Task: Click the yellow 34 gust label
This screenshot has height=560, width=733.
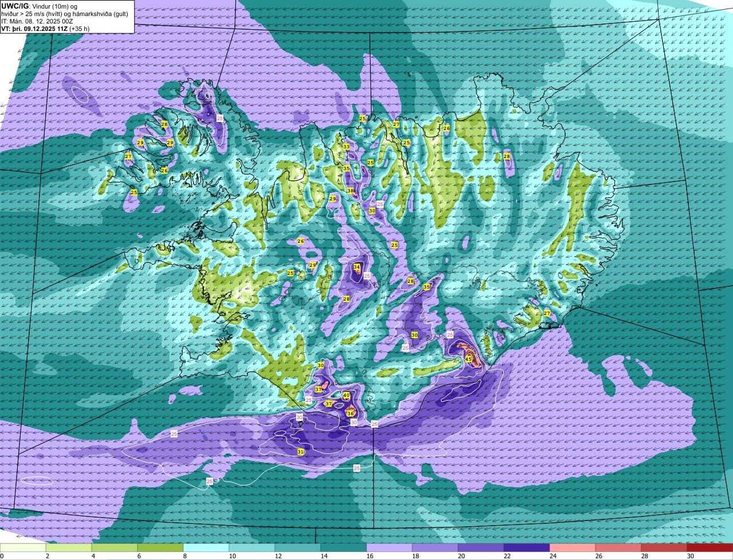Action: 357,267
